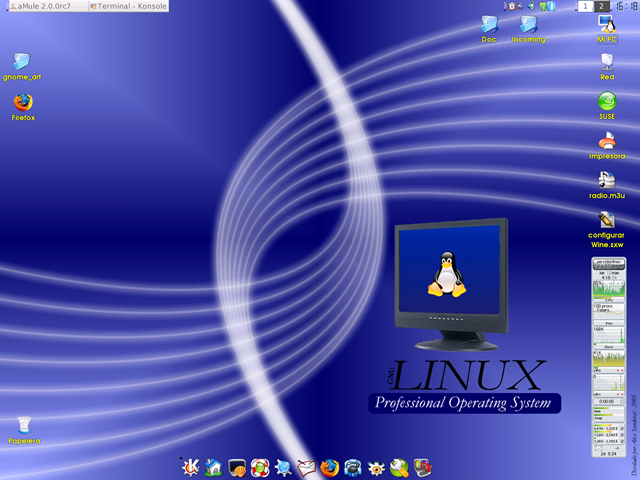640x480 pixels.
Task: Open the configurar Wine.sxw document
Action: [607, 229]
